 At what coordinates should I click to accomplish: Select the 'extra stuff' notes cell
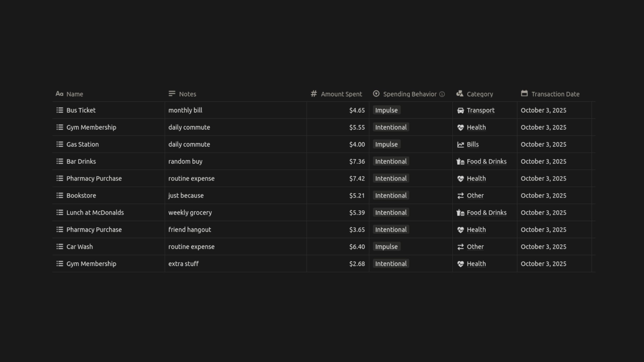click(x=236, y=264)
